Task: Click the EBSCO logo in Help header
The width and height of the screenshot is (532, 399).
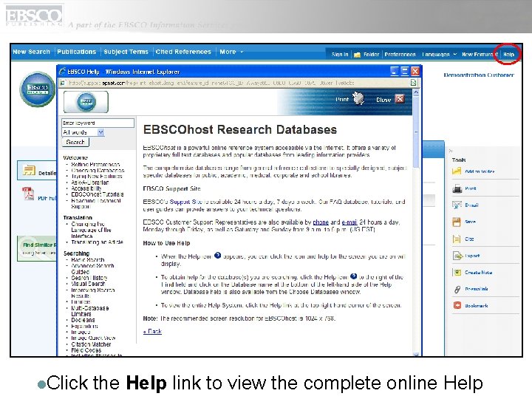Action: point(86,101)
